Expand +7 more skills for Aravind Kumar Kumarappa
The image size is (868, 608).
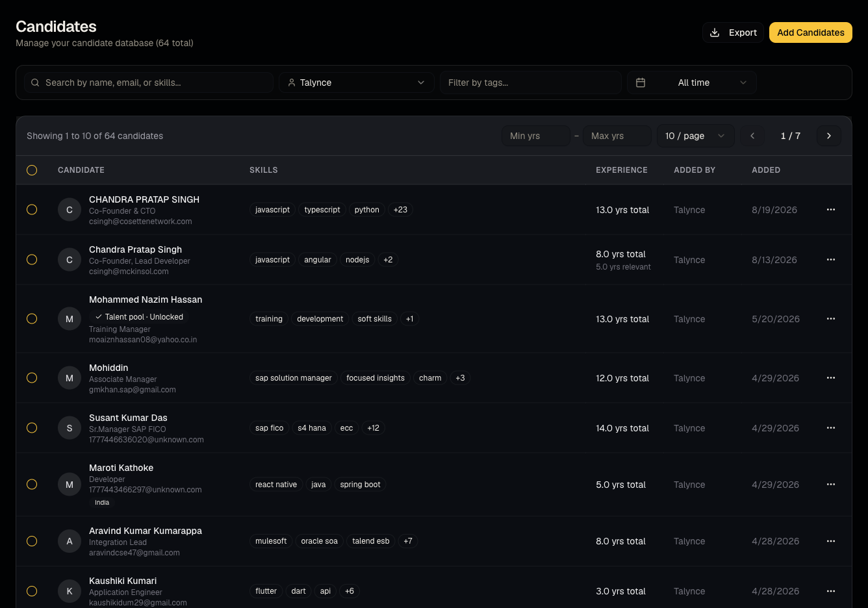[408, 541]
